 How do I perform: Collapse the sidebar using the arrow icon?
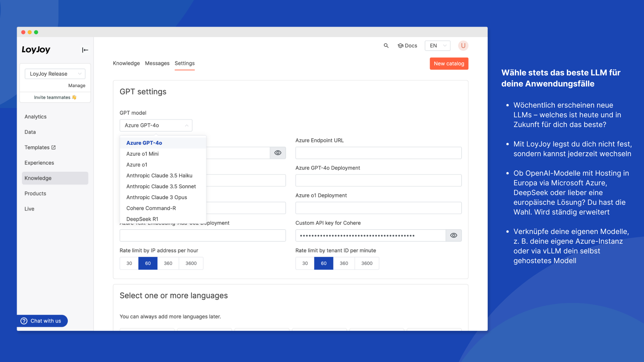85,50
